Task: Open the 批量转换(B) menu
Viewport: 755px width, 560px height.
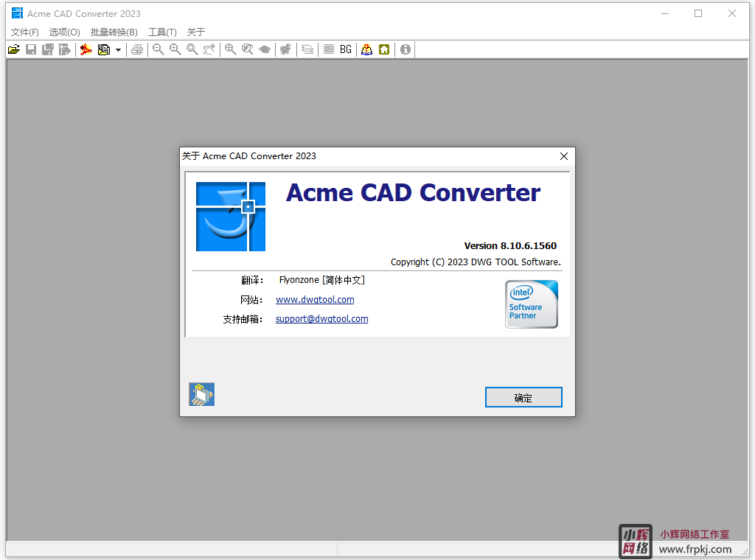Action: pos(114,32)
